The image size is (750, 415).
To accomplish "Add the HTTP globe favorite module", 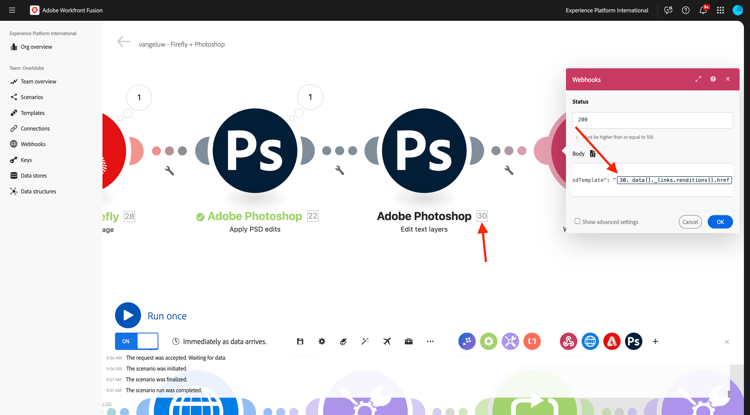I will (x=590, y=341).
